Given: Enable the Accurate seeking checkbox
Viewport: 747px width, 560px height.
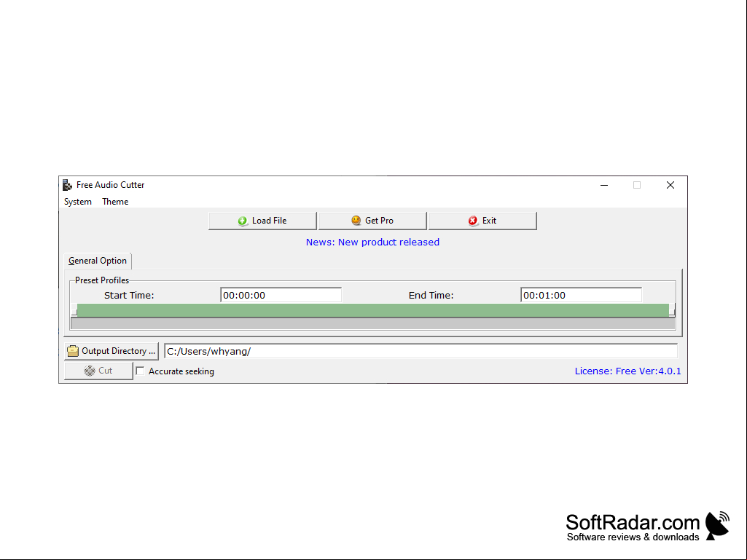Looking at the screenshot, I should coord(140,371).
